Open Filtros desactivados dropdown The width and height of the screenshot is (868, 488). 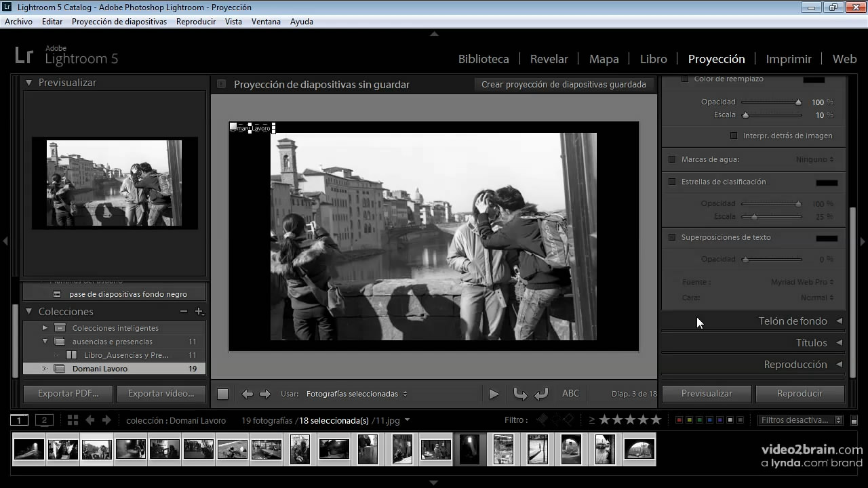pyautogui.click(x=800, y=420)
